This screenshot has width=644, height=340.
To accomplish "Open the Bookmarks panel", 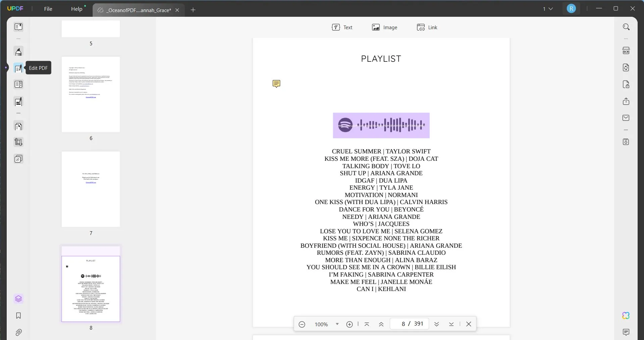I will tap(18, 315).
